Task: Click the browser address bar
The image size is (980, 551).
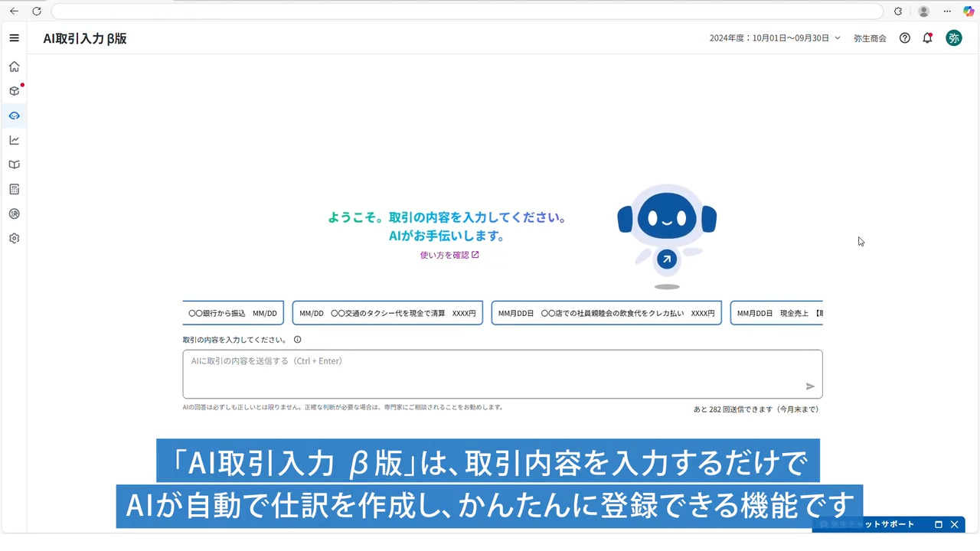Action: click(467, 11)
